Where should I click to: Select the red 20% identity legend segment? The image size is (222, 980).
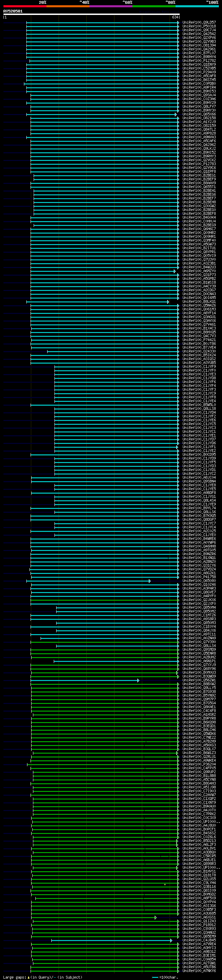point(25,6)
